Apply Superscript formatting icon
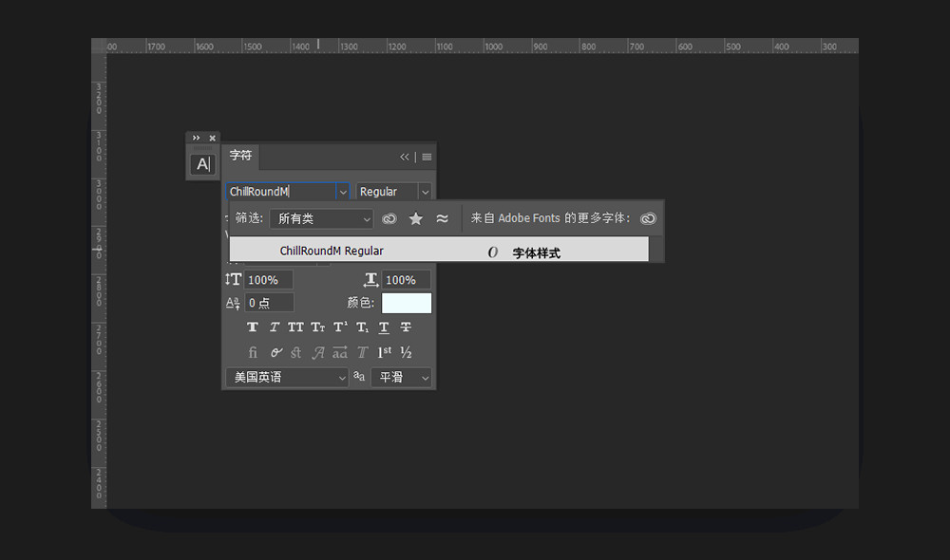 point(340,327)
